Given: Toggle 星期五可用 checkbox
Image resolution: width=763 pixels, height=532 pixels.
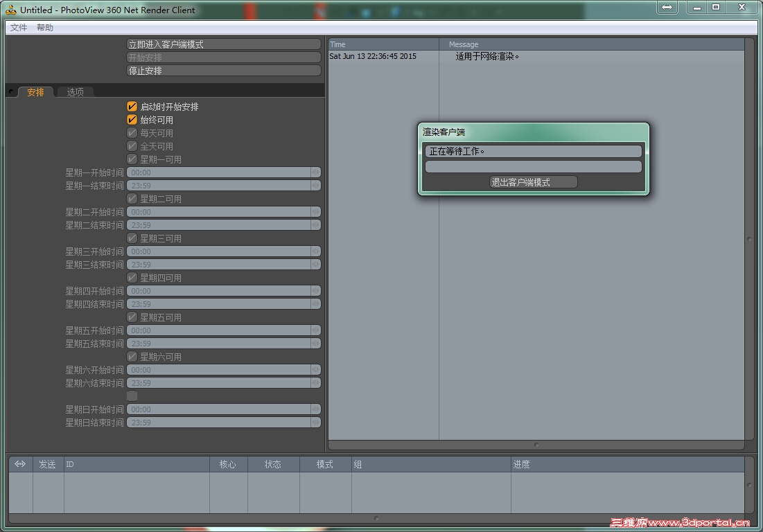Looking at the screenshot, I should click(x=132, y=317).
